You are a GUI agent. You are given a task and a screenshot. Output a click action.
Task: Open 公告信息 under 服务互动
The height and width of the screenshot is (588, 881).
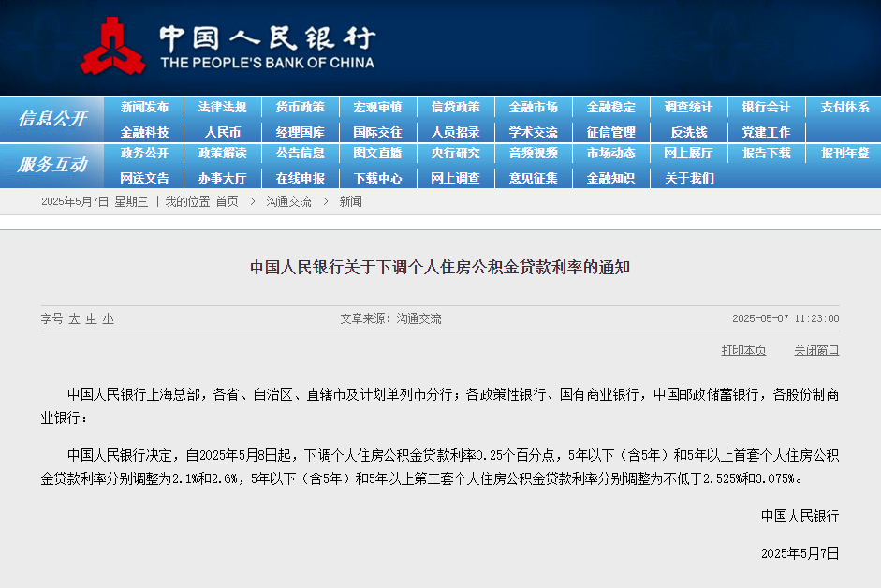(300, 153)
